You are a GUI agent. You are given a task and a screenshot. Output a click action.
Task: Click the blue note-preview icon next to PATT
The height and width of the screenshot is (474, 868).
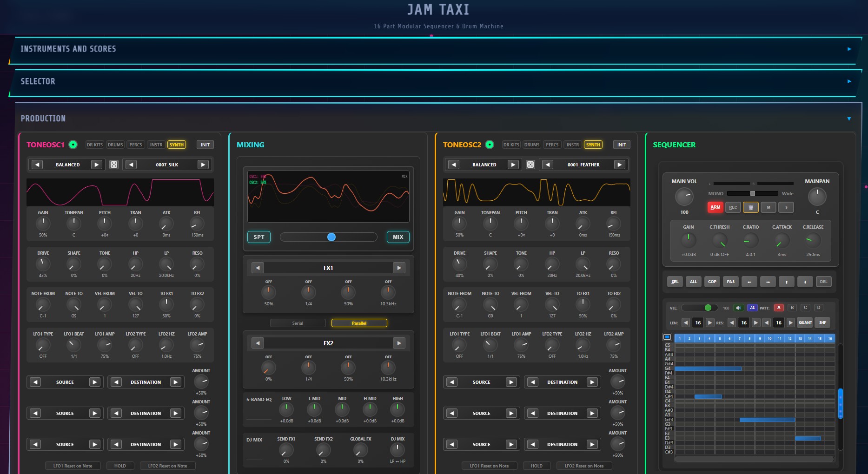pyautogui.click(x=752, y=307)
